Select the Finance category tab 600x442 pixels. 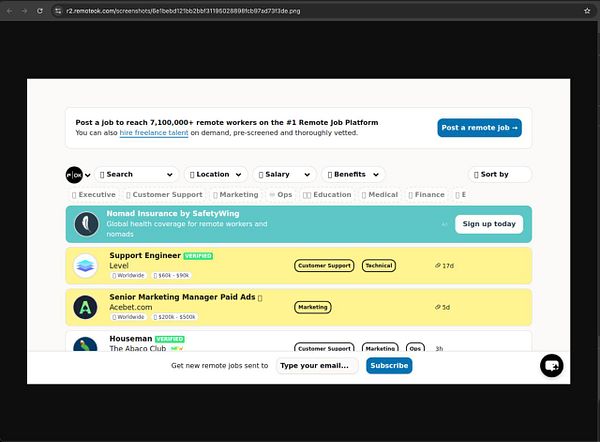coord(426,195)
